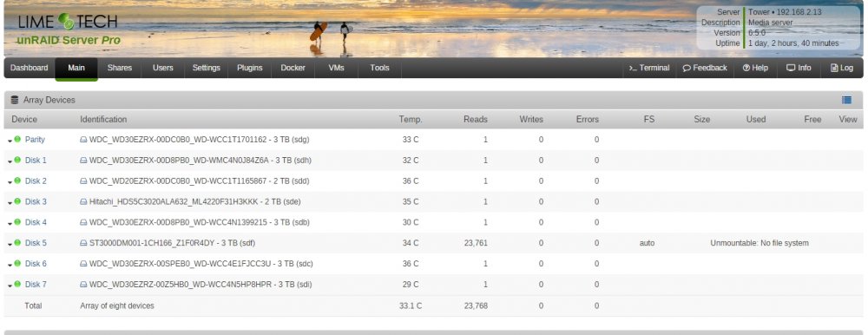This screenshot has height=335, width=868.
Task: Click the green status ball for Disk 3
Action: click(17, 201)
